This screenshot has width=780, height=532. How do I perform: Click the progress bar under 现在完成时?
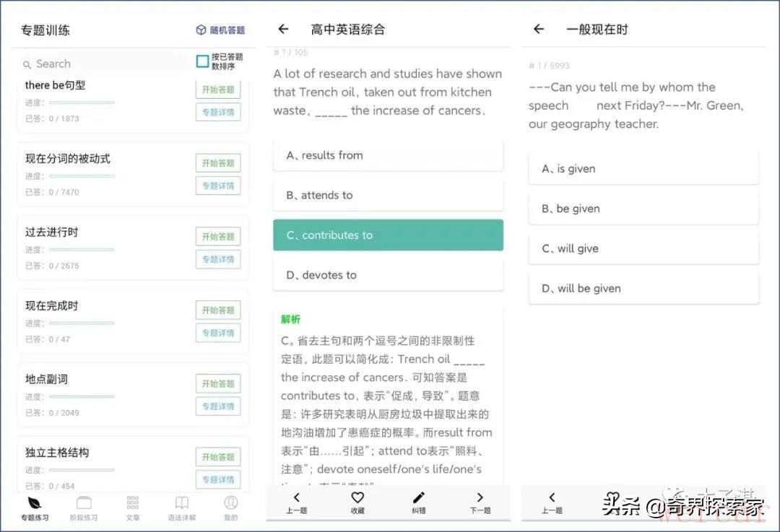coord(82,323)
